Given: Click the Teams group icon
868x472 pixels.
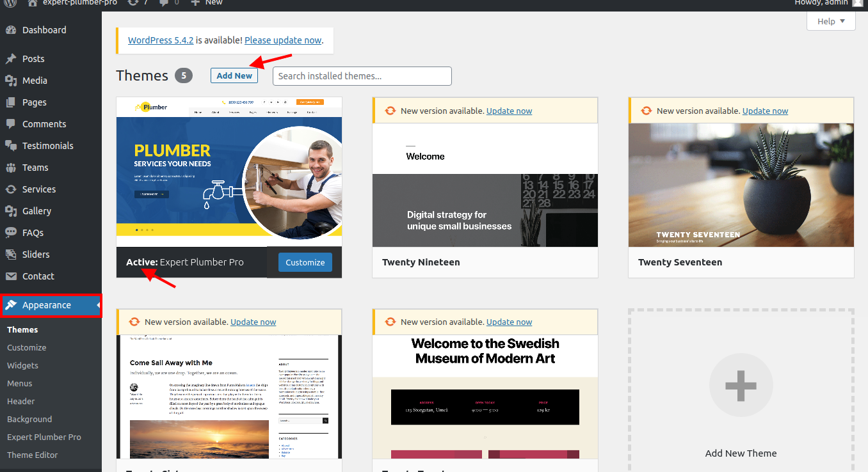Looking at the screenshot, I should click(11, 168).
